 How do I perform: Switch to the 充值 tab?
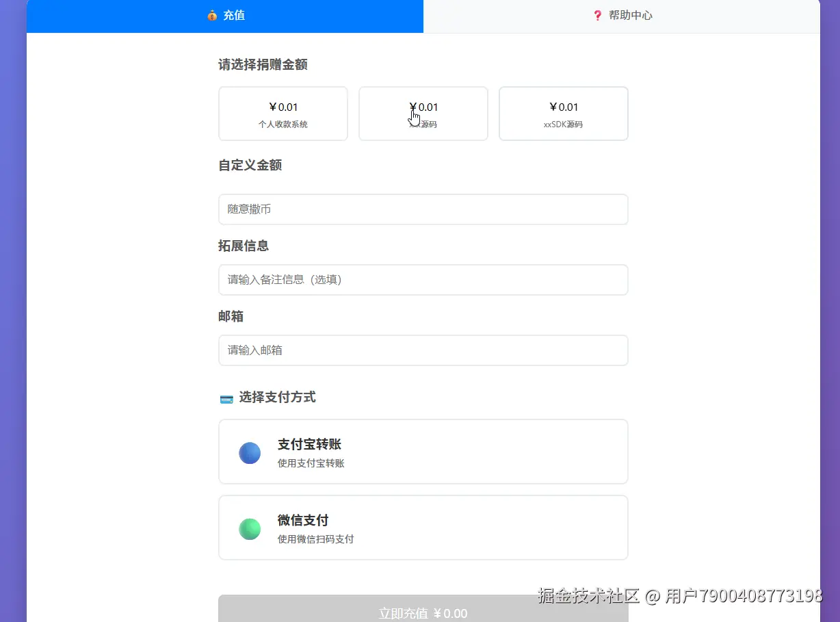click(x=225, y=16)
